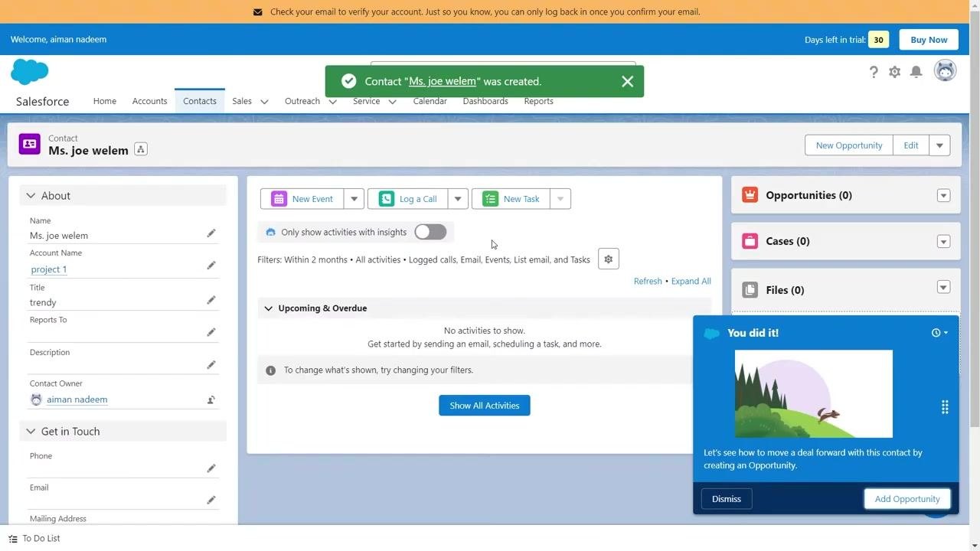
Task: View contact hierarchy icon beside name
Action: coord(141,149)
